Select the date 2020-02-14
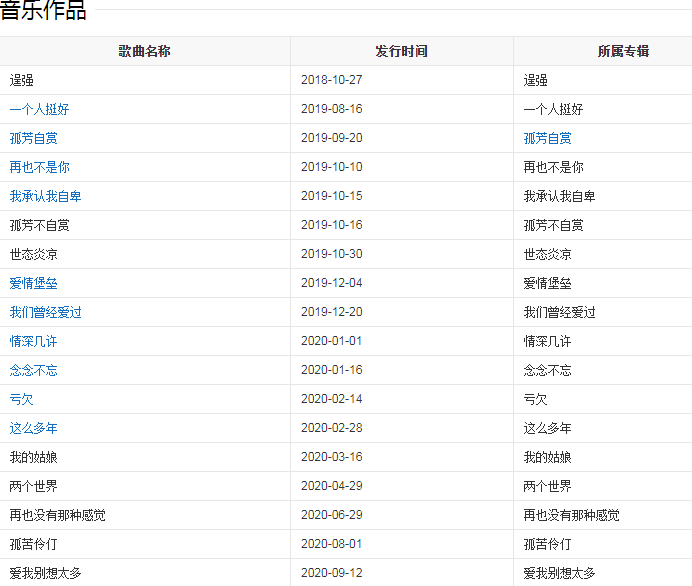The image size is (692, 586). 331,399
